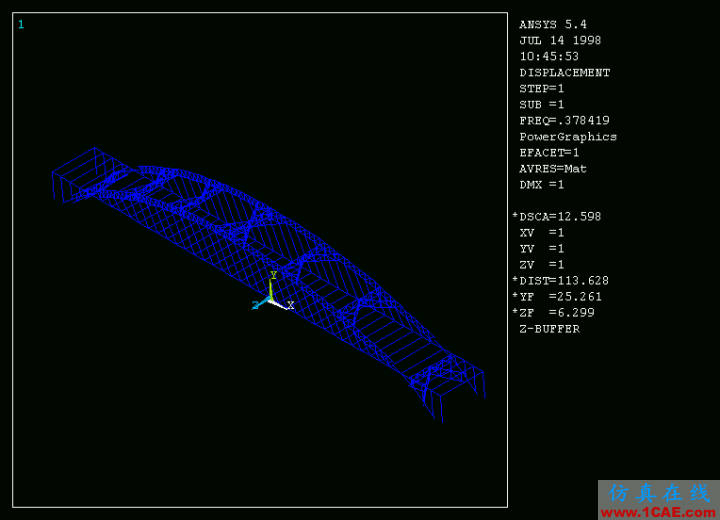720x520 pixels.
Task: Click the Z-BUFFER legend text
Action: point(549,329)
